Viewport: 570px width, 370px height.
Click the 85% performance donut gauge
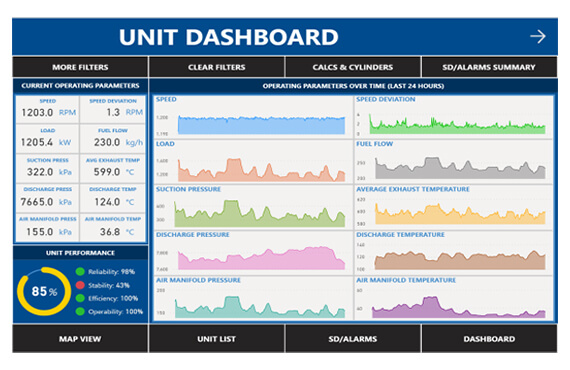coord(44,291)
